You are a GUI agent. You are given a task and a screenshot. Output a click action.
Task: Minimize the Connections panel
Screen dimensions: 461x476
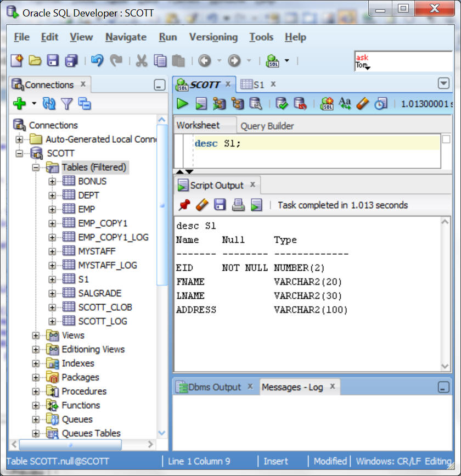click(x=159, y=85)
